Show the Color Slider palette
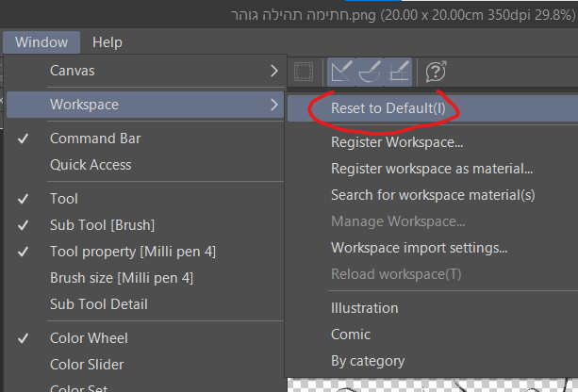This screenshot has width=578, height=392. pyautogui.click(x=145, y=365)
